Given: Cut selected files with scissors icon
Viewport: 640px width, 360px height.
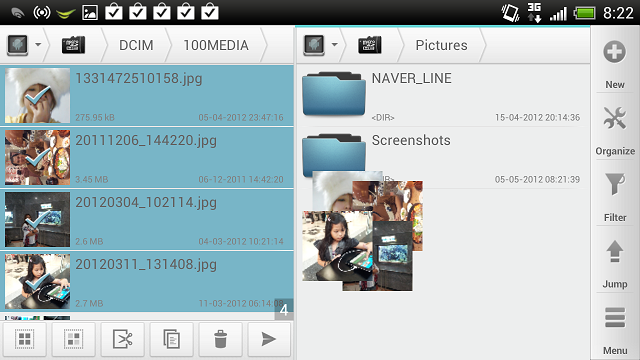Looking at the screenshot, I should [x=122, y=339].
